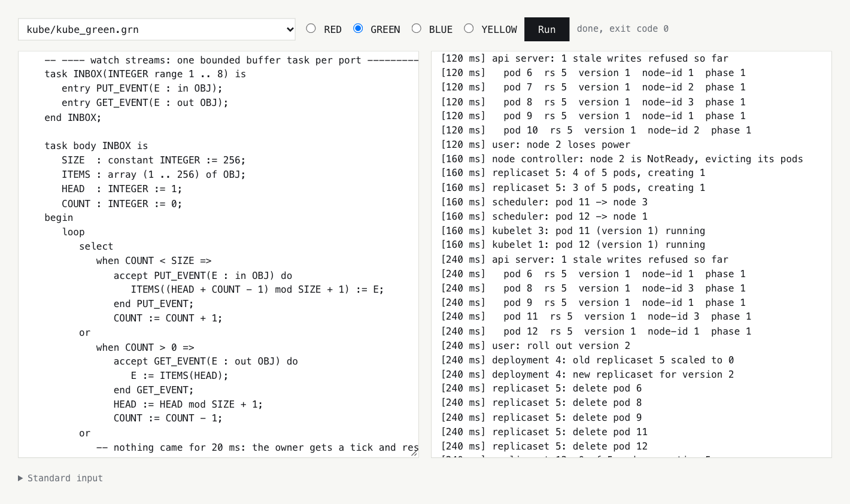
Task: Select the BLUE radio button
Action: pyautogui.click(x=417, y=28)
